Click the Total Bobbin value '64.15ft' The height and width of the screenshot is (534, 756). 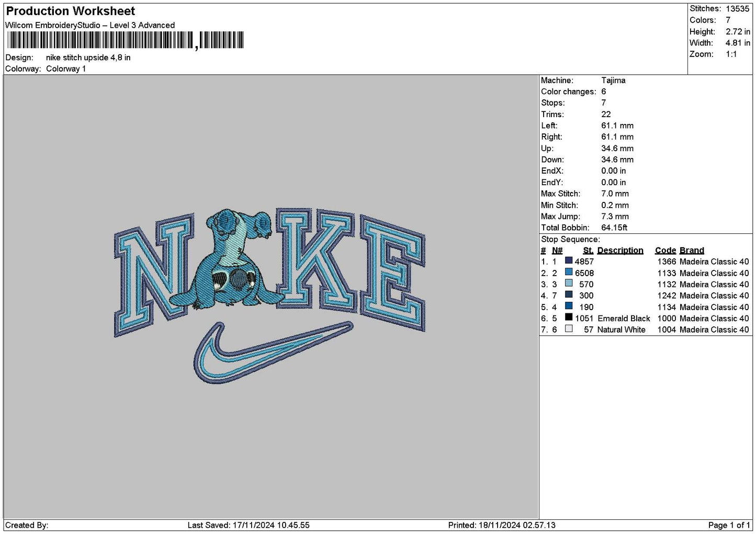tap(614, 228)
